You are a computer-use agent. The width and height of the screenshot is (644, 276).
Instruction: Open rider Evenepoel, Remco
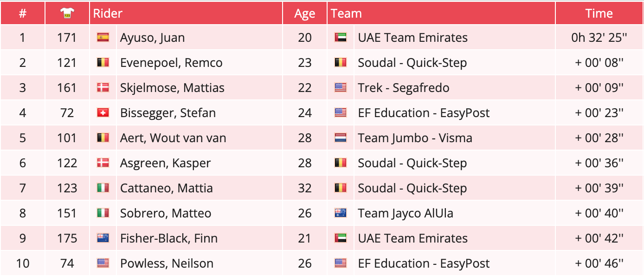pyautogui.click(x=171, y=63)
